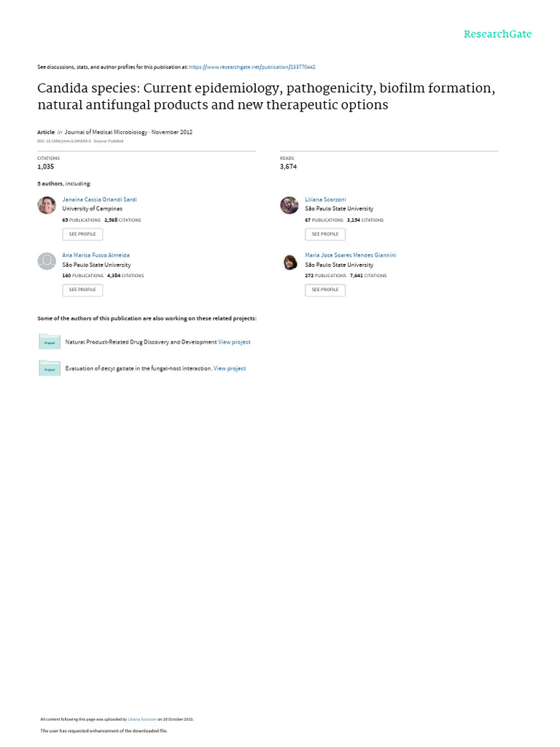Open View project for Natural Product-Related Drug Discovery

click(x=234, y=342)
